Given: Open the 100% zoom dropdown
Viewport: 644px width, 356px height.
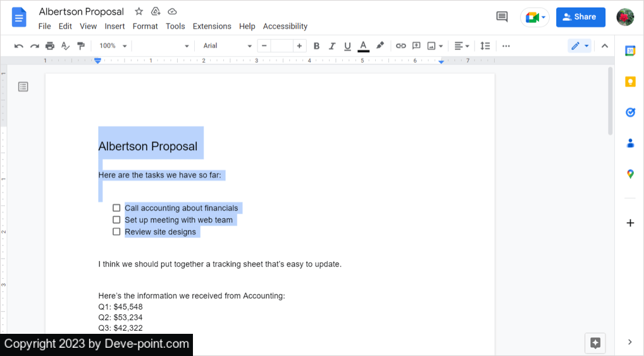Looking at the screenshot, I should pyautogui.click(x=113, y=46).
